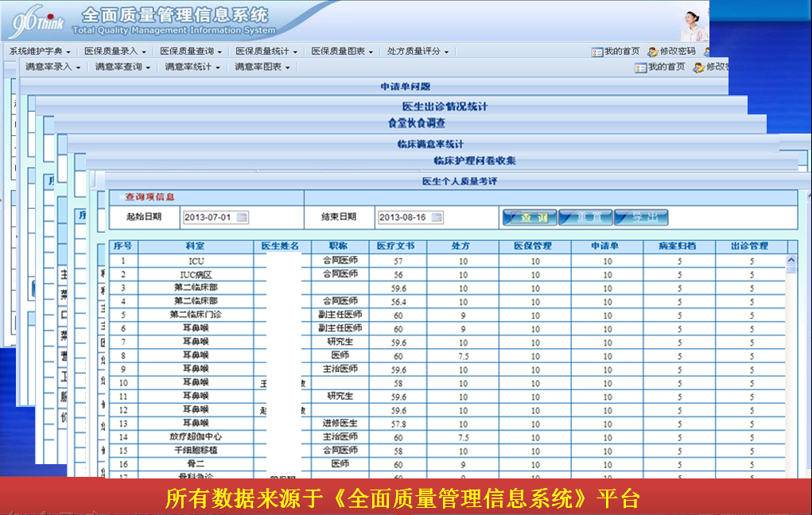Click the nurse portrait in the header
The width and height of the screenshot is (812, 515).
[694, 25]
